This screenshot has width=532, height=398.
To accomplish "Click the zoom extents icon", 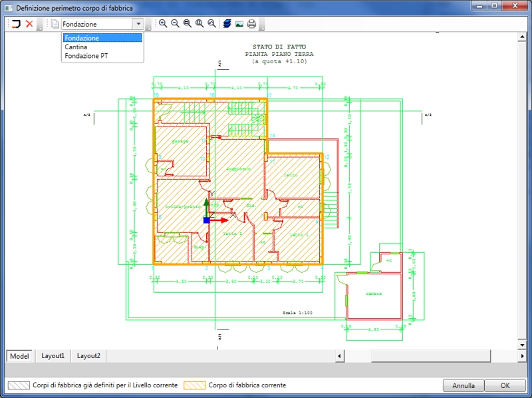I will tap(199, 24).
